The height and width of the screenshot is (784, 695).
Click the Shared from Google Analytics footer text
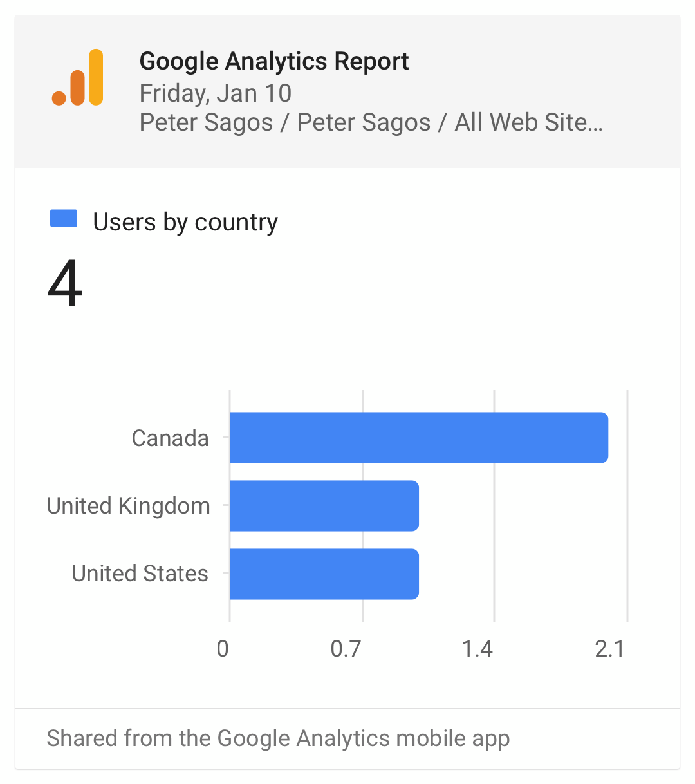(x=278, y=739)
